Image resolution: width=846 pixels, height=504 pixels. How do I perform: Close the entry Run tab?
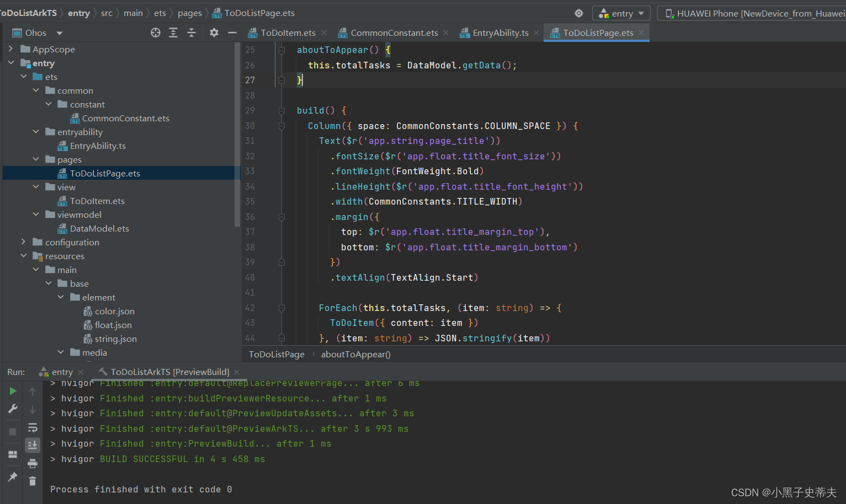81,372
